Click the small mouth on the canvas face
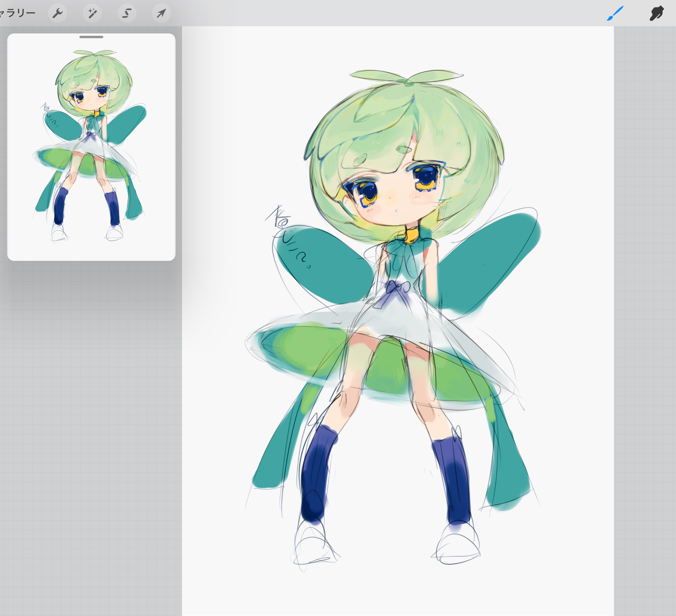 pyautogui.click(x=397, y=211)
